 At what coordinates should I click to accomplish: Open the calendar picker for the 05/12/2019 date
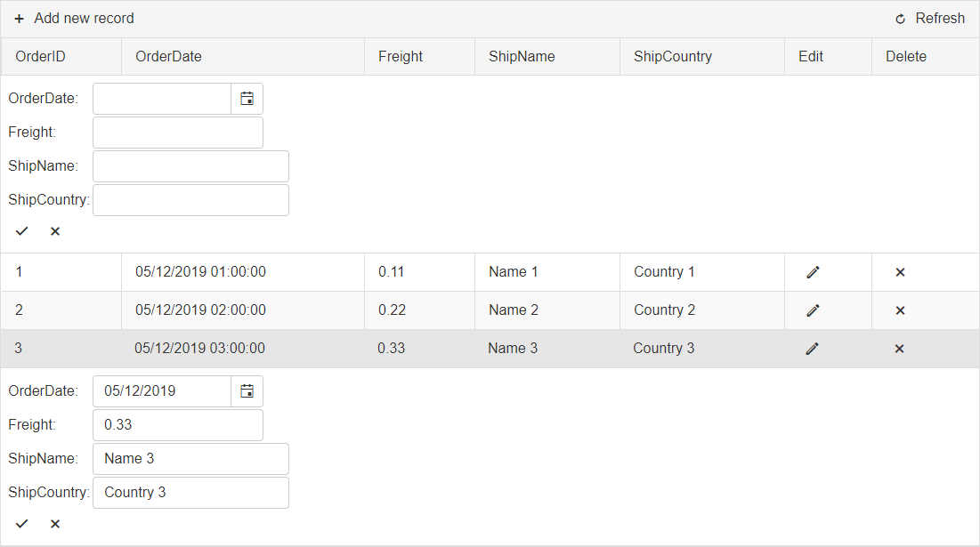pyautogui.click(x=247, y=391)
